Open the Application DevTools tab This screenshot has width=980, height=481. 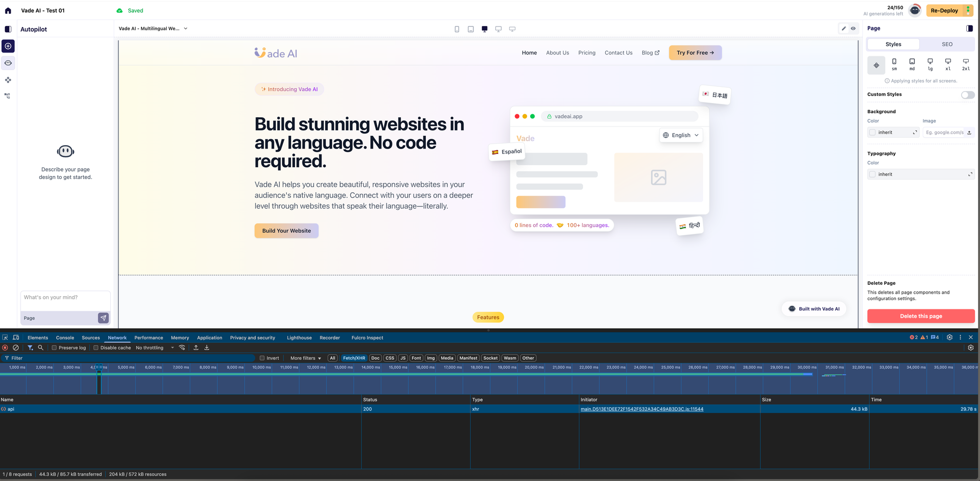tap(209, 337)
